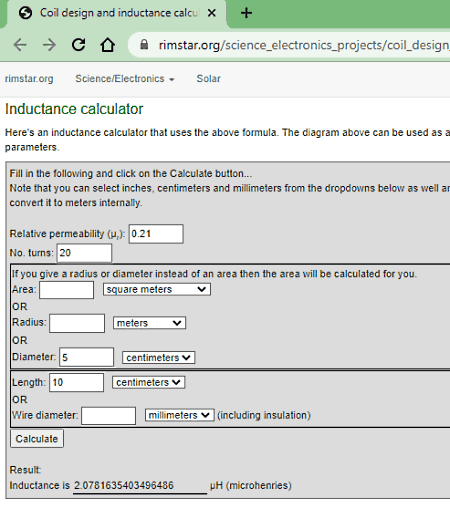Open a new tab with plus icon
This screenshot has height=508, width=450.
246,13
